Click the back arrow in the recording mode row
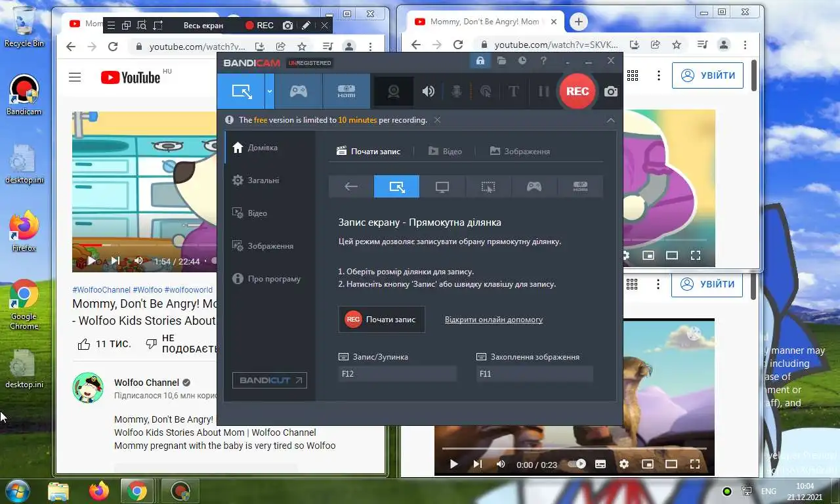 click(x=351, y=186)
